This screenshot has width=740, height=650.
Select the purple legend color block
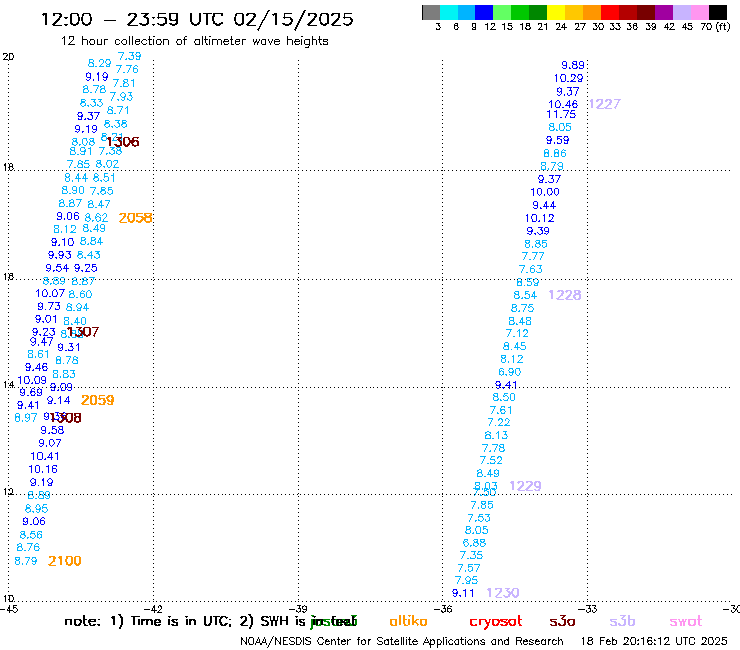[663, 12]
